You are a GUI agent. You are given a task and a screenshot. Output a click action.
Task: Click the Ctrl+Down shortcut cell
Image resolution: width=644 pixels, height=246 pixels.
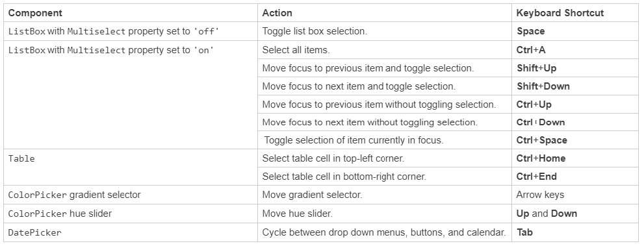point(575,122)
